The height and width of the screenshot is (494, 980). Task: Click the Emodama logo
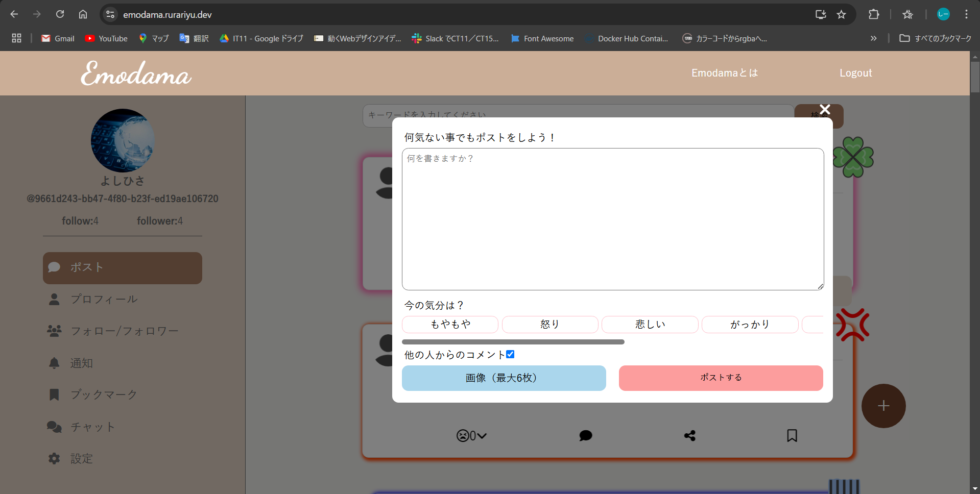[x=136, y=73]
